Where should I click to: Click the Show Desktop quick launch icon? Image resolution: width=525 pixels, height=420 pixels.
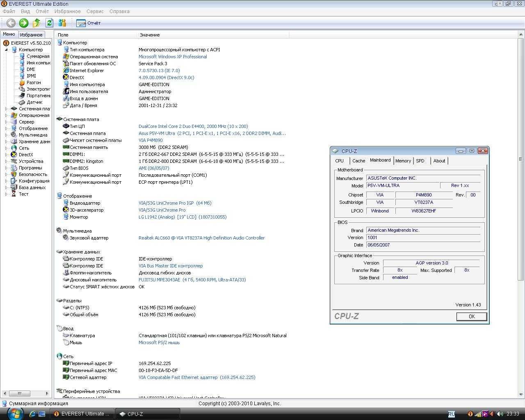[42, 414]
